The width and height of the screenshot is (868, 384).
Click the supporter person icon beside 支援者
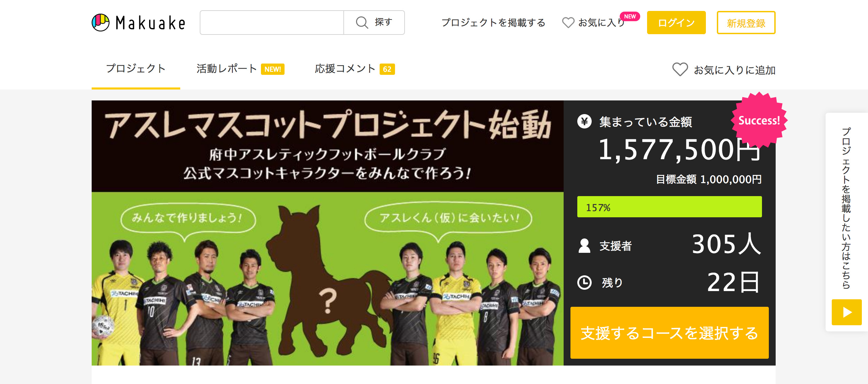tap(584, 246)
